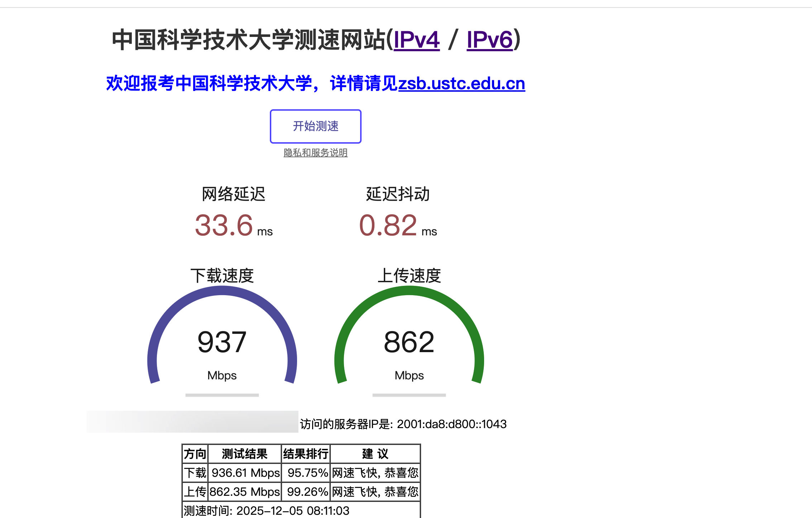Click the 0.82 ms jitter value

point(388,225)
